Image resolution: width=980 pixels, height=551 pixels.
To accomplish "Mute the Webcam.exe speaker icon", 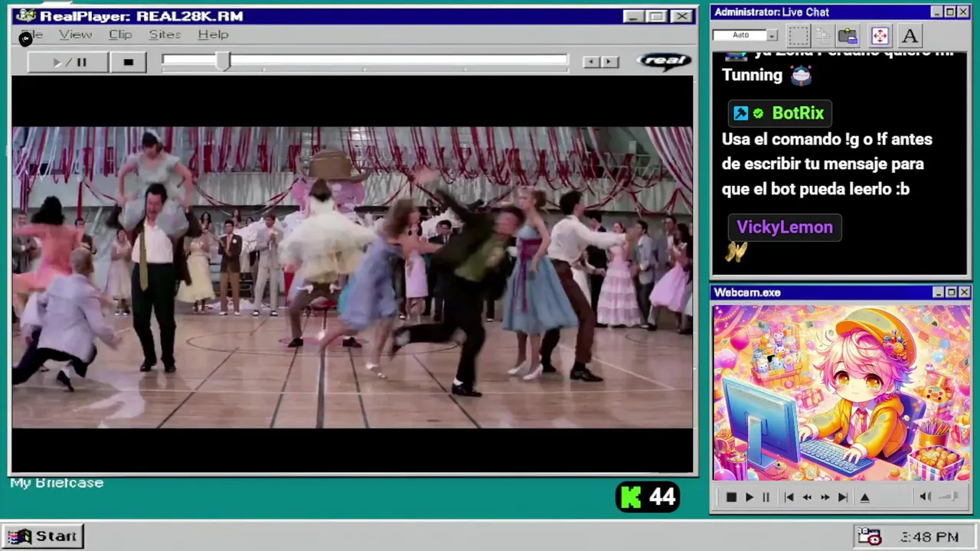I will [x=925, y=497].
